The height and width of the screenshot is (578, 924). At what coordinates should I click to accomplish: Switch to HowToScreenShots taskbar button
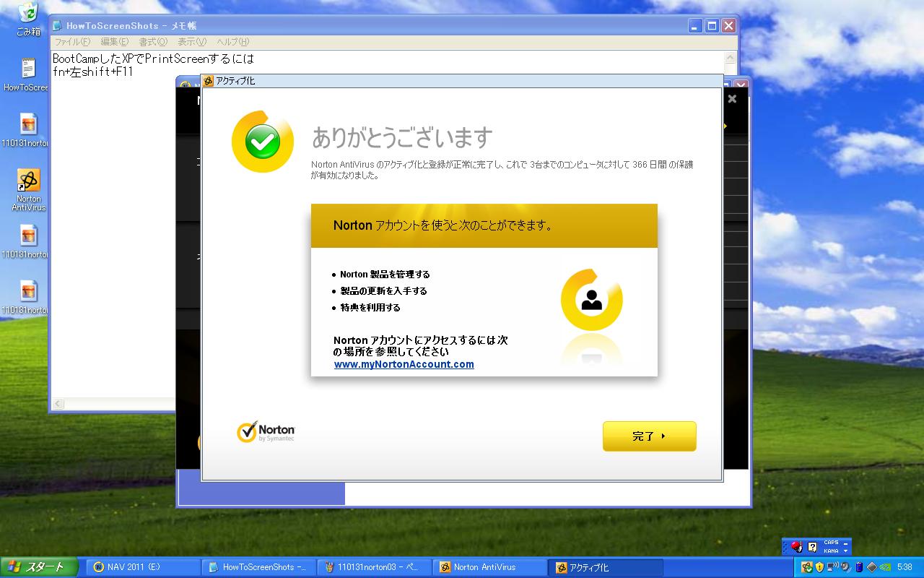pos(259,567)
